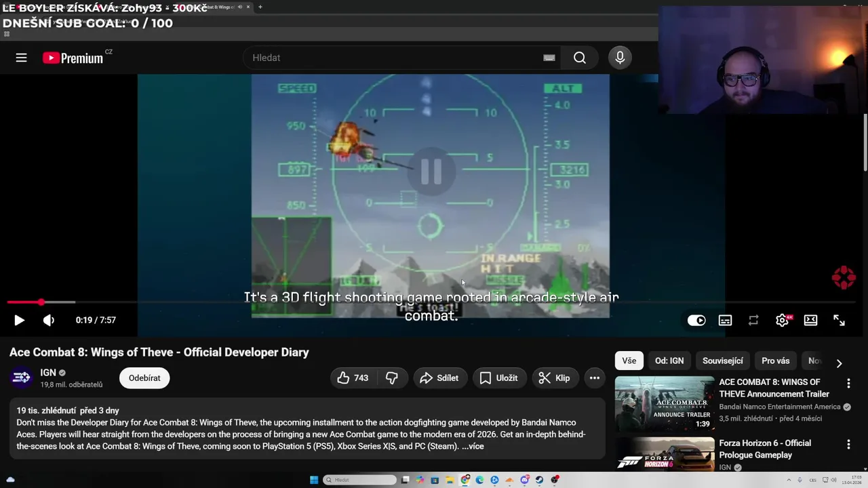Share the video via Sdílet
Viewport: 868px width, 488px height.
click(439, 378)
